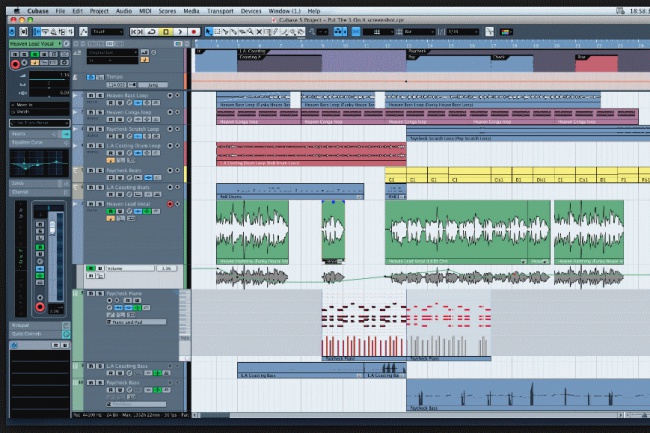Open the Project menu

[x=99, y=11]
